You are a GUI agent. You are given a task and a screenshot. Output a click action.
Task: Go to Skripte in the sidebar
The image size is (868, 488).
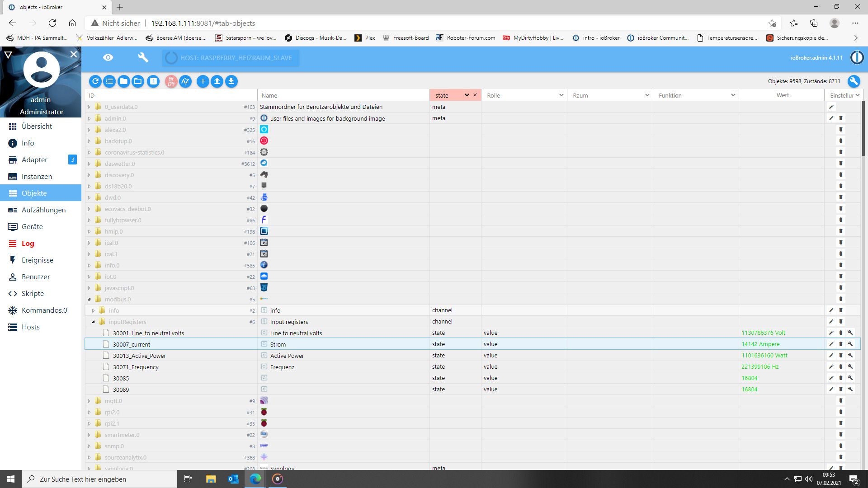[x=33, y=294]
